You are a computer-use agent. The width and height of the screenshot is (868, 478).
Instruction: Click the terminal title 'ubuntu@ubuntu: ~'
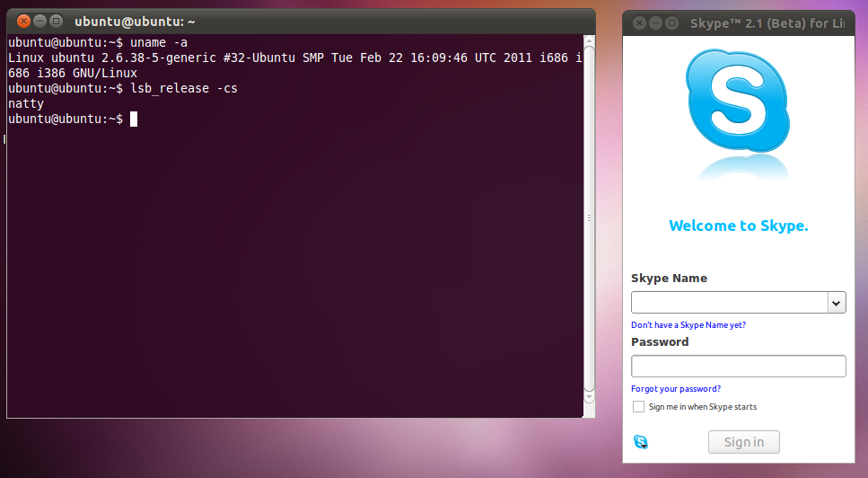[135, 22]
